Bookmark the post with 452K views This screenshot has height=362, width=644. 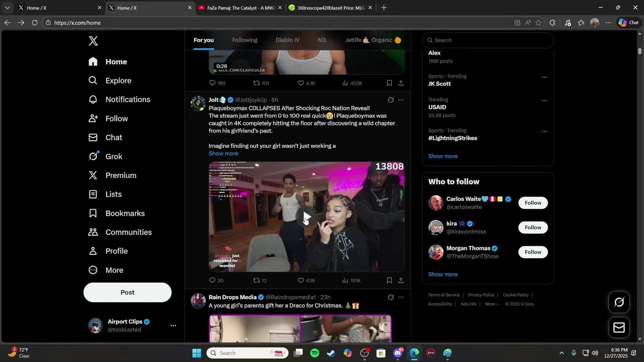[389, 83]
